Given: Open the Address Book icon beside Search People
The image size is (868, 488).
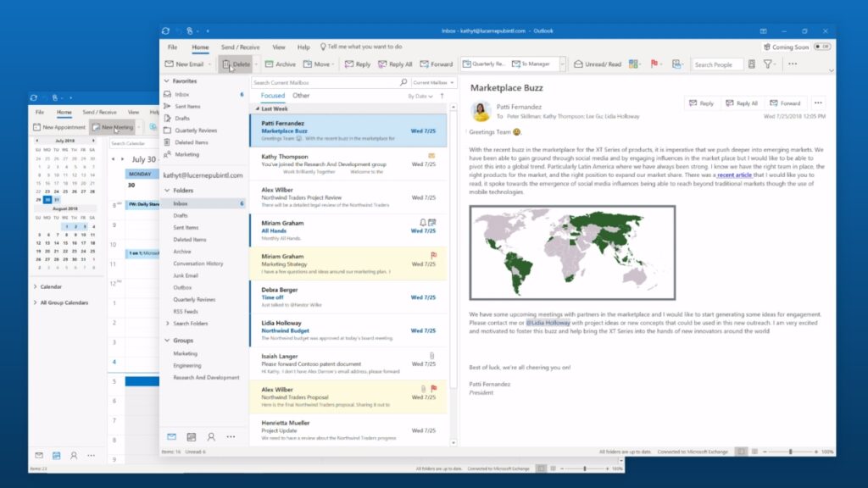Looking at the screenshot, I should coord(751,64).
